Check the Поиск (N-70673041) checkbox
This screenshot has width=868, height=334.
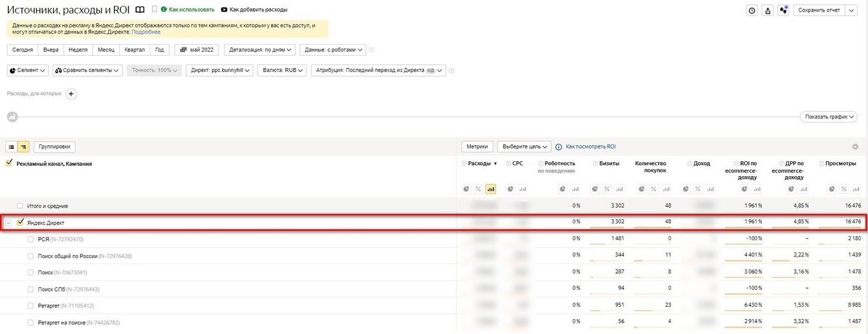point(30,273)
